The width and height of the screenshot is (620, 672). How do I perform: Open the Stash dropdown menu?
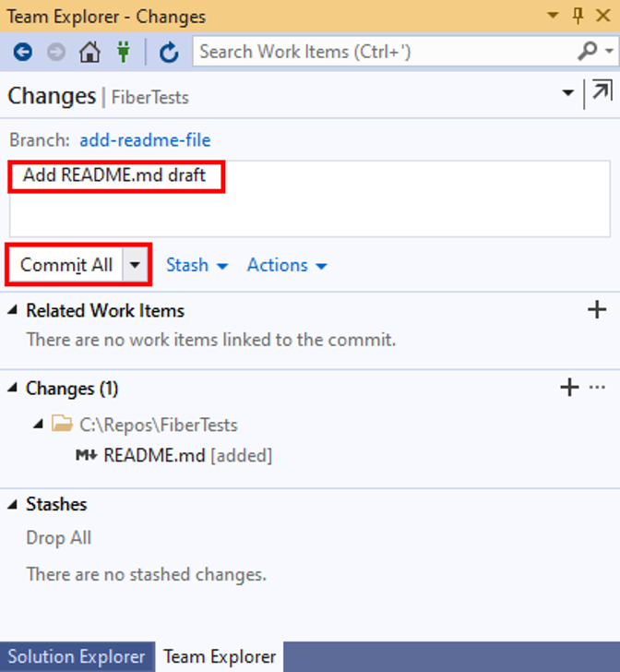pyautogui.click(x=197, y=266)
